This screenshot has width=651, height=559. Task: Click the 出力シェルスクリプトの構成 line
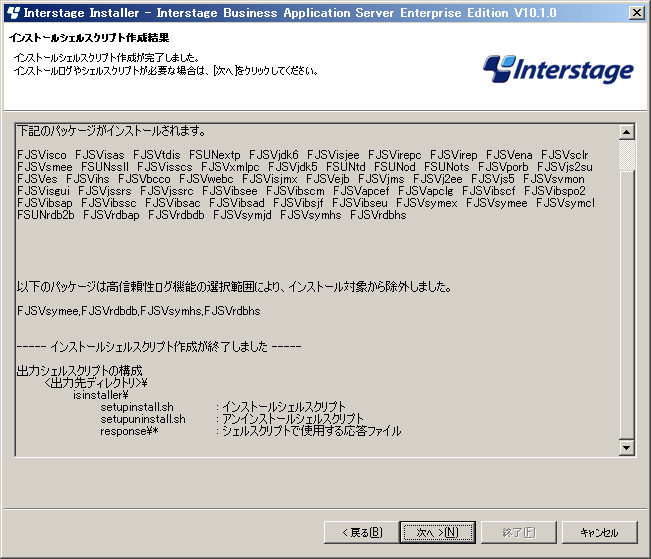tap(80, 371)
